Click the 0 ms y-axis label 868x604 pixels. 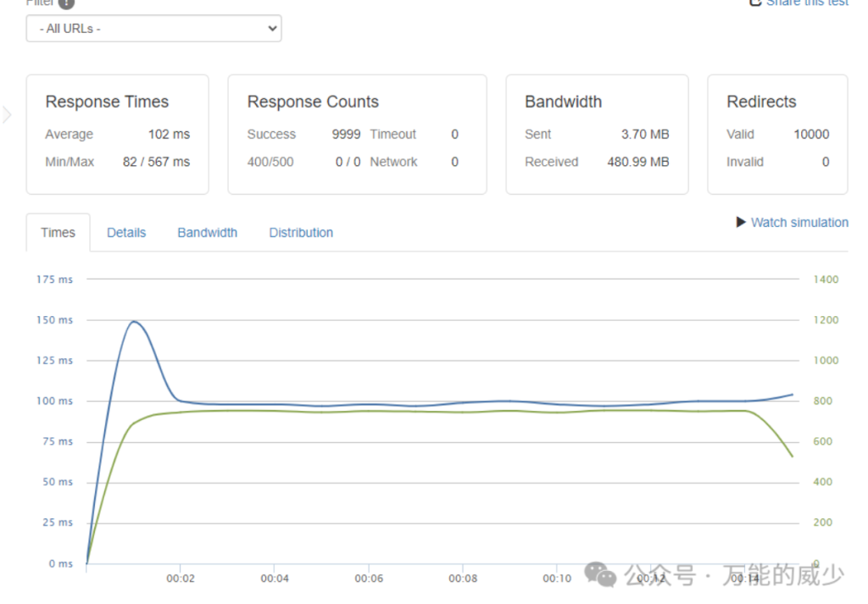pos(60,563)
